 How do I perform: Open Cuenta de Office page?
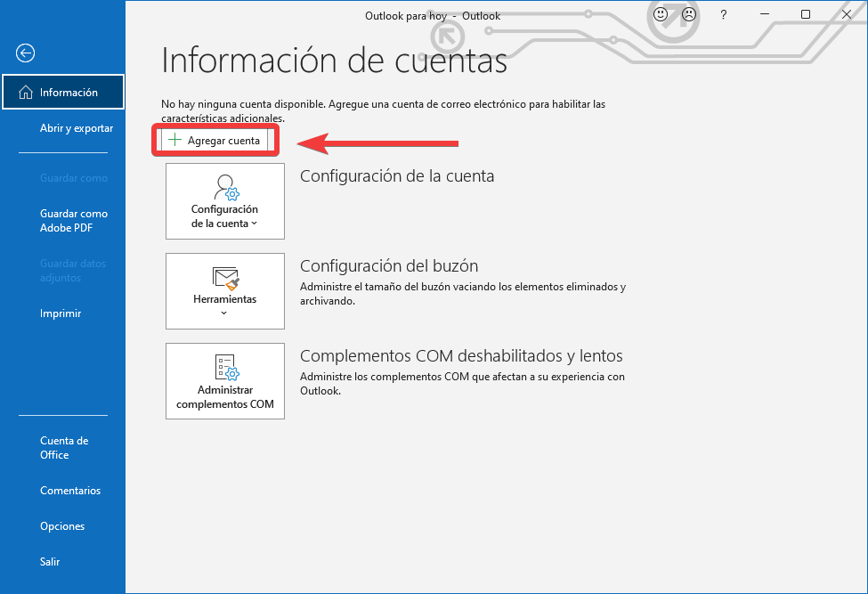pyautogui.click(x=64, y=448)
